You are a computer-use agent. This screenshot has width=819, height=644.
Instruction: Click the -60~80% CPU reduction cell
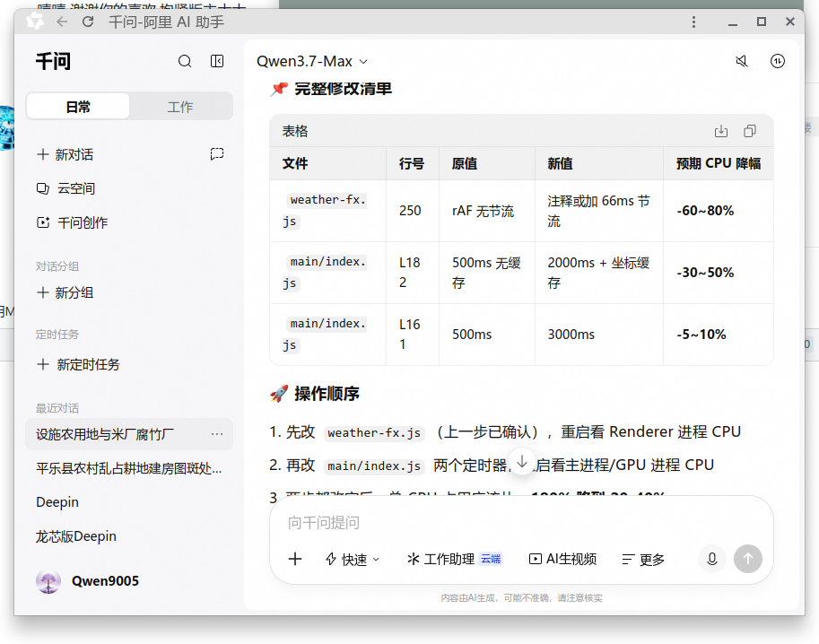(719, 211)
